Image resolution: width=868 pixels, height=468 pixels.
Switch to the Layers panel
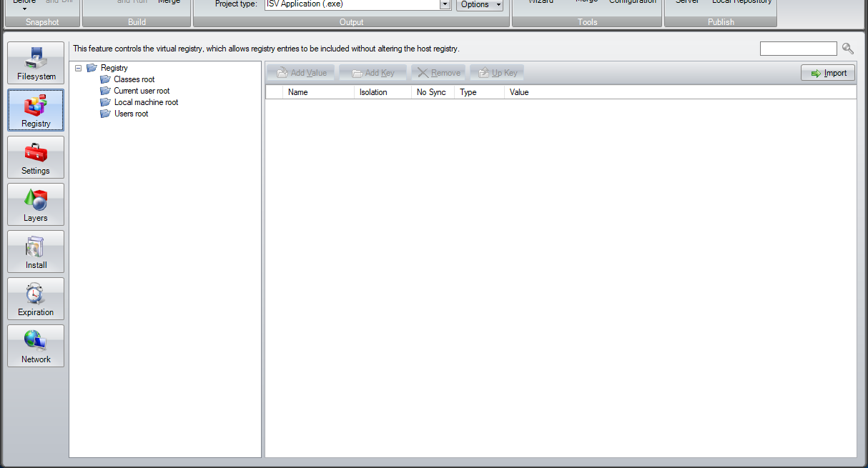[35, 204]
